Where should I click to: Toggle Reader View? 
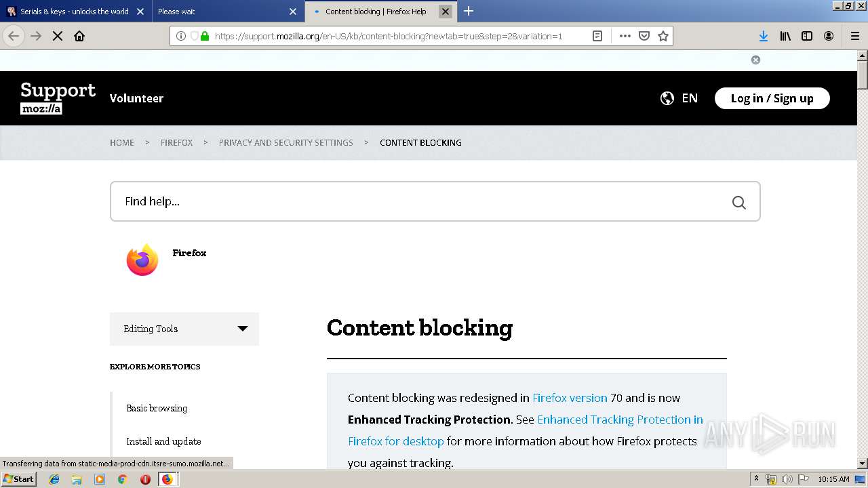(x=597, y=36)
